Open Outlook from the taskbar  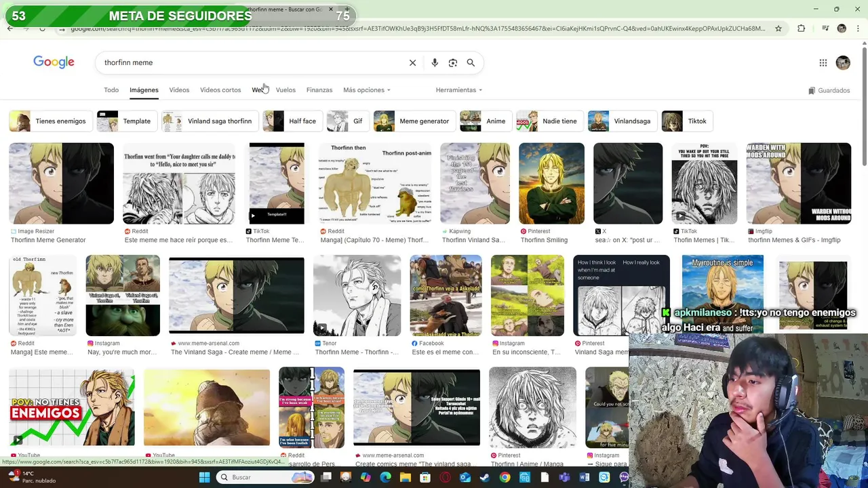[465, 477]
